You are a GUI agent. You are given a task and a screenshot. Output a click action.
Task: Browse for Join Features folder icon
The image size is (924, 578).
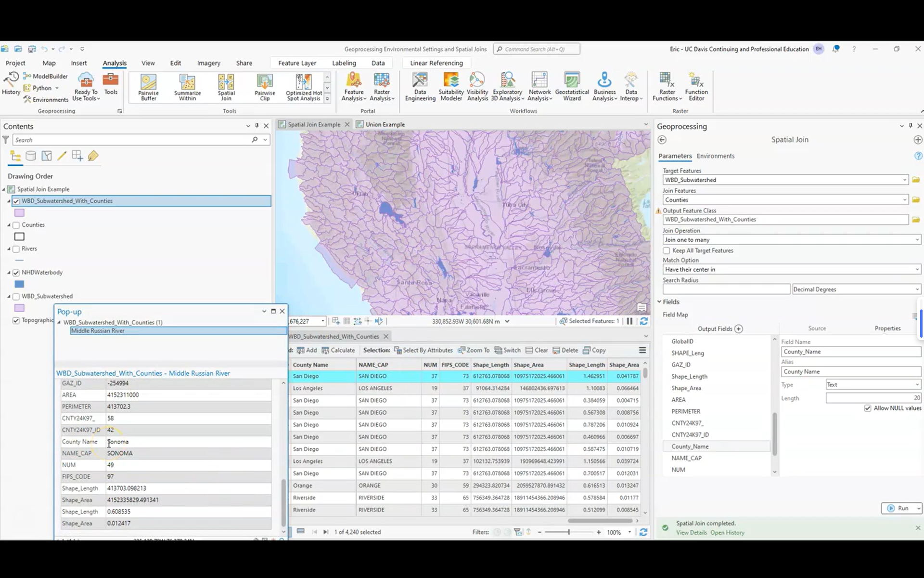[x=916, y=200]
